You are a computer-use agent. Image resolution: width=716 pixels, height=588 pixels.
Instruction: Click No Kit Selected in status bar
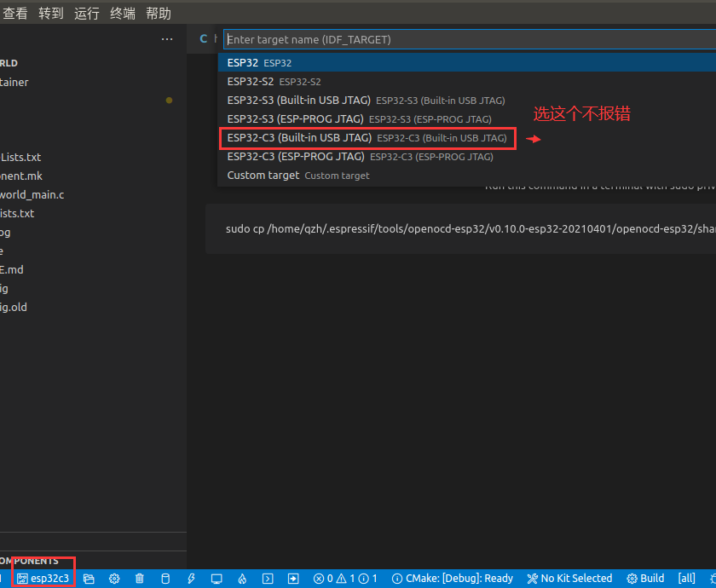(569, 579)
